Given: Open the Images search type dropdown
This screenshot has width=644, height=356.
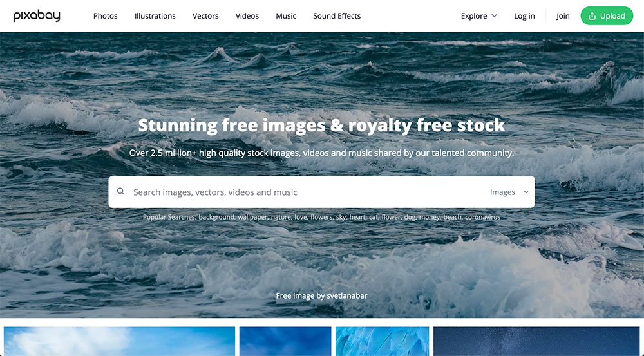Looking at the screenshot, I should [509, 192].
